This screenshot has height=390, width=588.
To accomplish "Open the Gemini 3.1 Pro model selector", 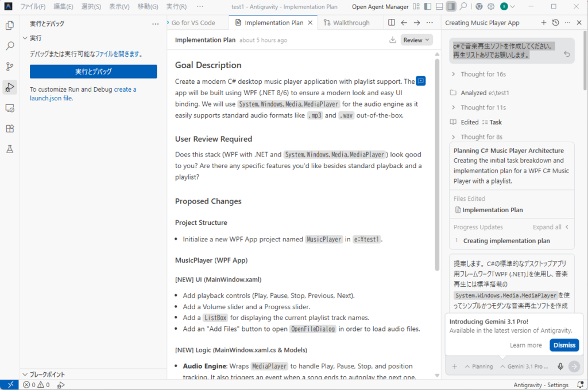I will coord(524,366).
